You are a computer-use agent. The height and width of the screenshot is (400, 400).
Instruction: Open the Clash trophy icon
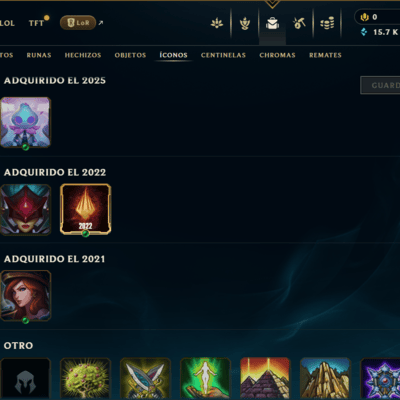pos(245,23)
